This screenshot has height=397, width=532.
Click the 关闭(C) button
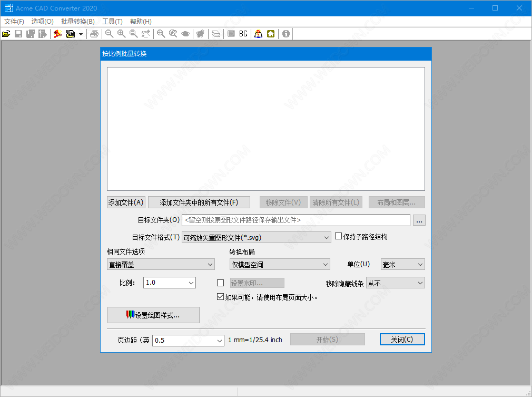click(x=402, y=339)
